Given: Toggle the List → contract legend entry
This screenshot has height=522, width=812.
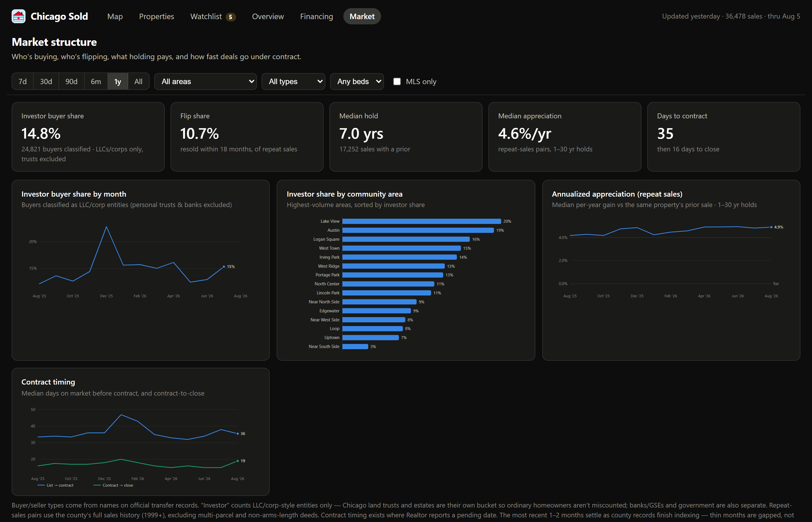Looking at the screenshot, I should pyautogui.click(x=56, y=485).
